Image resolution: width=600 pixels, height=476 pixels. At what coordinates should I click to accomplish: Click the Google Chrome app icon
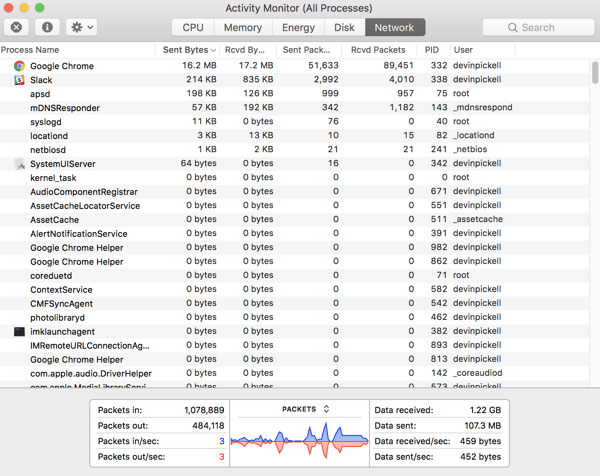point(19,66)
